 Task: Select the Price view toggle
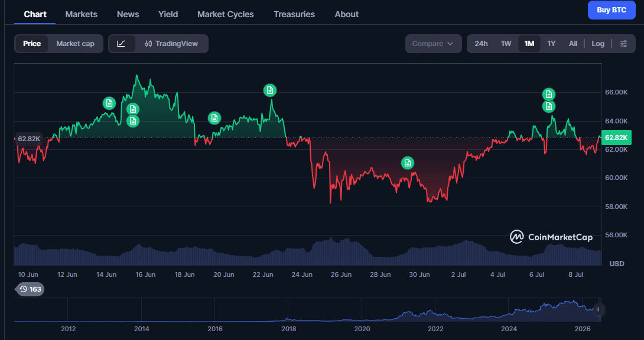click(x=32, y=44)
